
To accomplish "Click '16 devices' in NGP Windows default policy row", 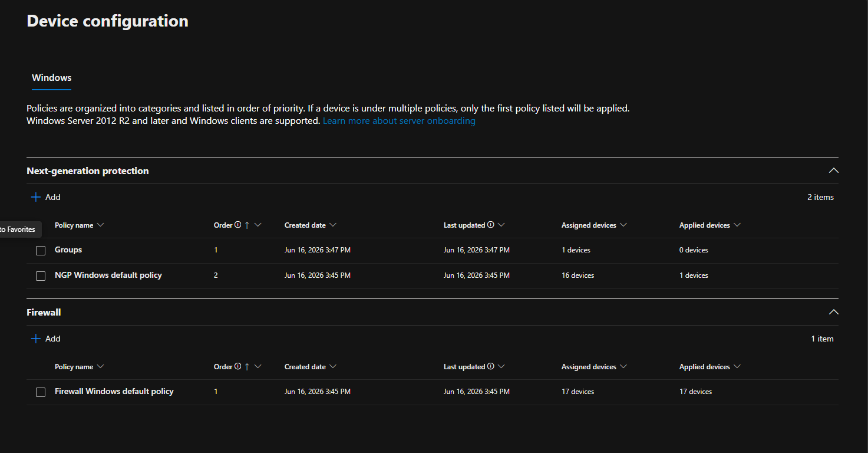I will tap(577, 275).
